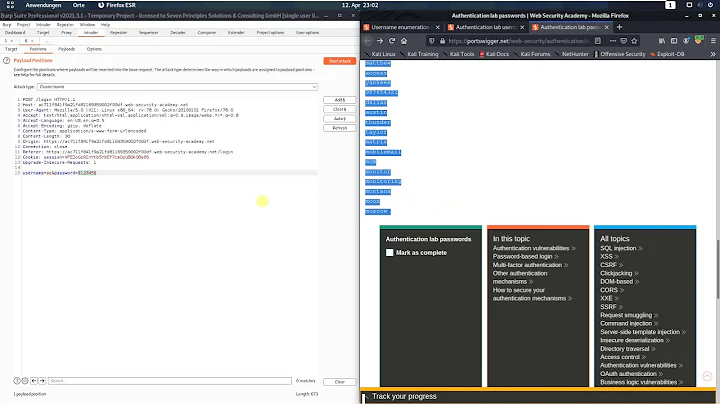This screenshot has width=720, height=404.
Task: Open the Burp menu
Action: pyautogui.click(x=7, y=25)
